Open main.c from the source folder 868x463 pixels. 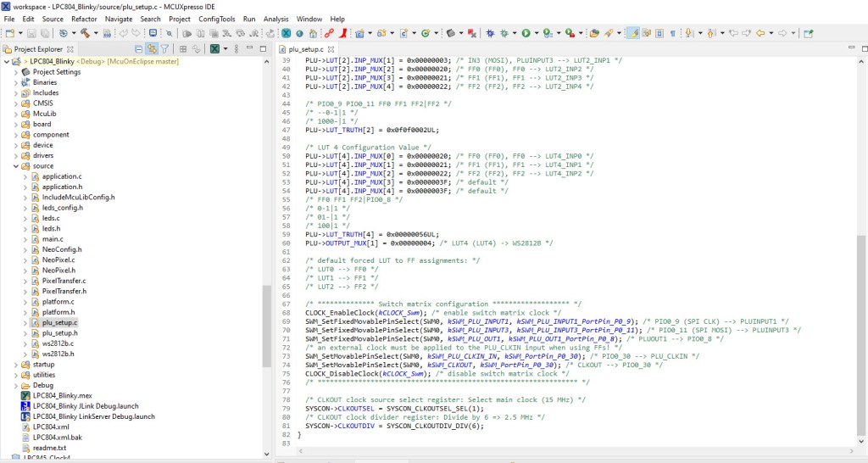(x=53, y=239)
